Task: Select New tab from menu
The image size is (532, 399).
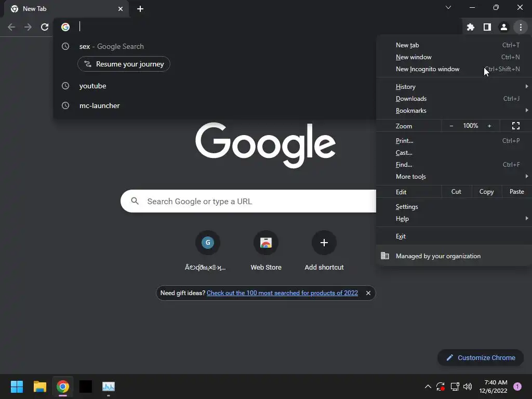Action: [x=454, y=45]
